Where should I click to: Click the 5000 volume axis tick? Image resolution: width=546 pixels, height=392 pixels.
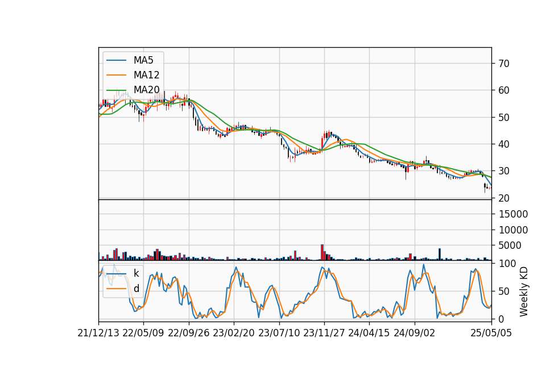[x=510, y=245]
